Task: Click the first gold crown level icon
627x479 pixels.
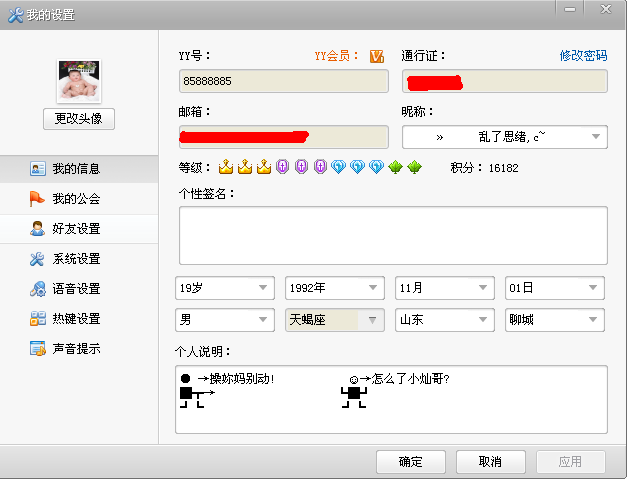Action: pyautogui.click(x=226, y=167)
